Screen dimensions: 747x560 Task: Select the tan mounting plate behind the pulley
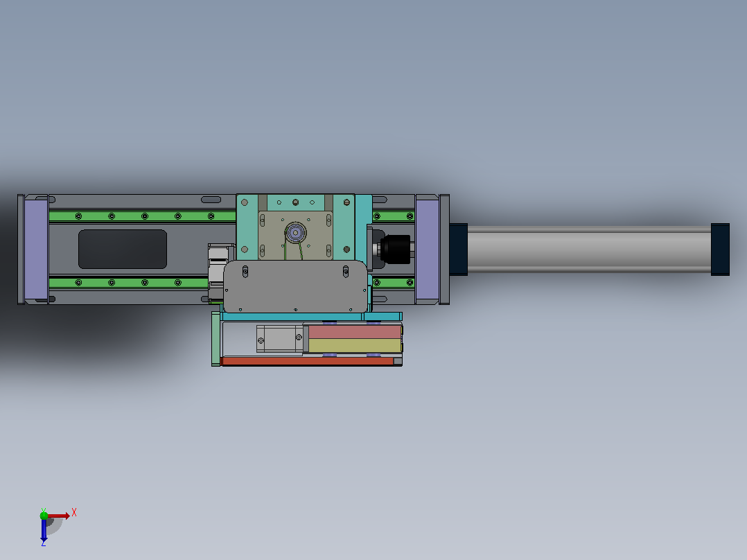coord(295,236)
